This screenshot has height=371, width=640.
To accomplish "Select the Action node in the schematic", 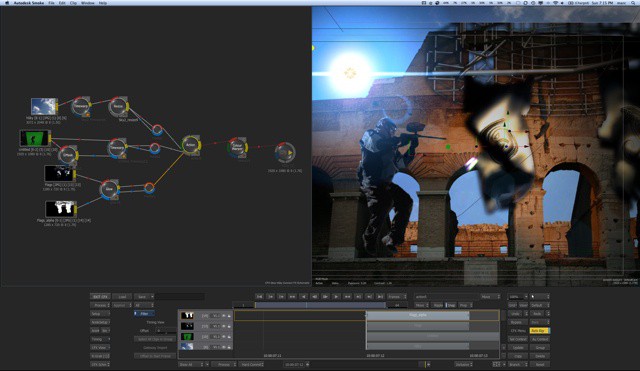I will tap(191, 145).
